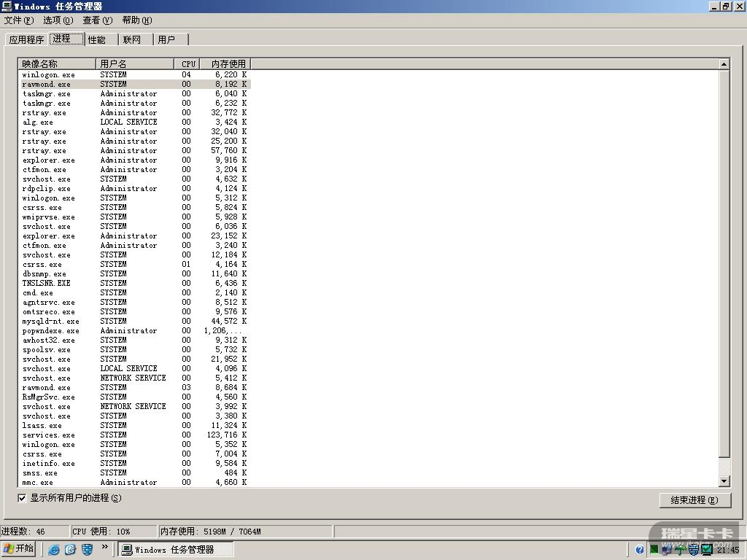Click the vertical scrollbar track of process list
Image resolution: width=747 pixels, height=560 pixels.
click(x=724, y=467)
